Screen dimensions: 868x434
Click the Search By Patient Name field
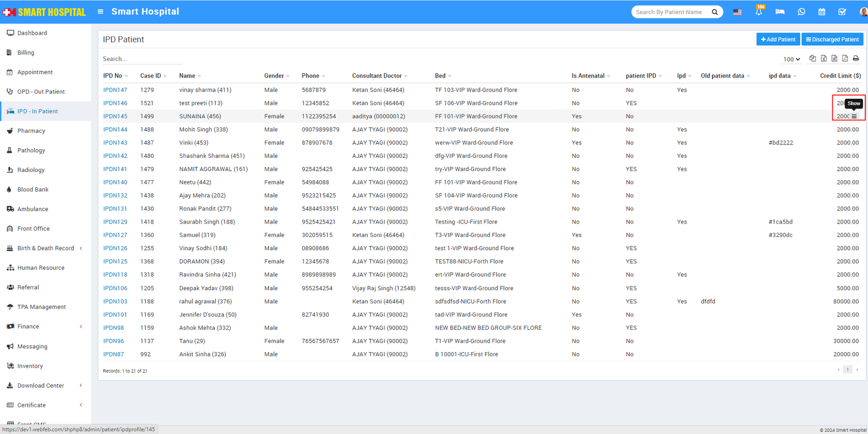(x=670, y=12)
